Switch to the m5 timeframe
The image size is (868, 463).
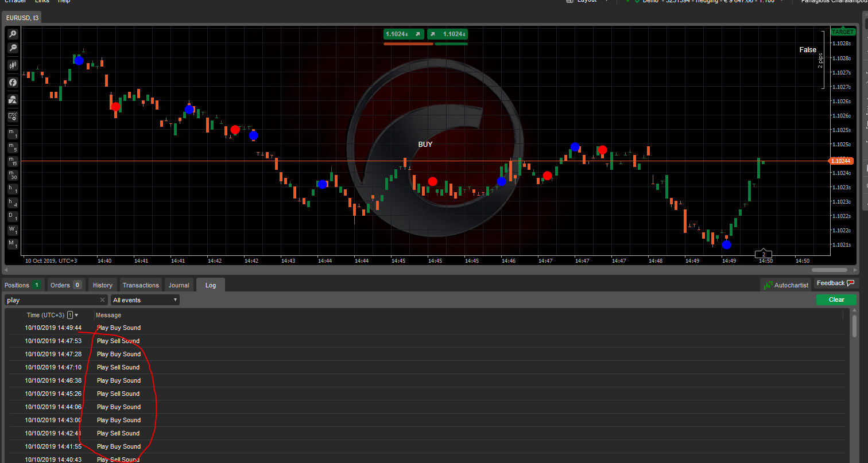(x=12, y=147)
